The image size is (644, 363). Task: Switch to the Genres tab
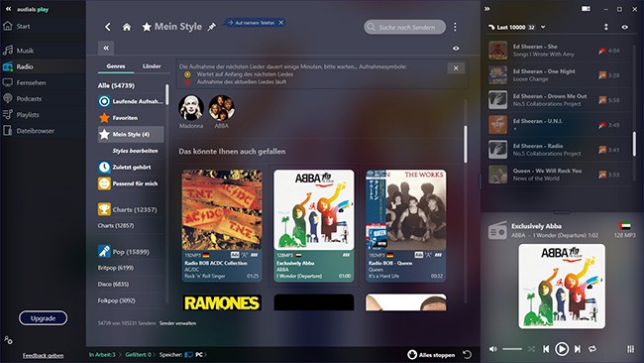click(116, 66)
